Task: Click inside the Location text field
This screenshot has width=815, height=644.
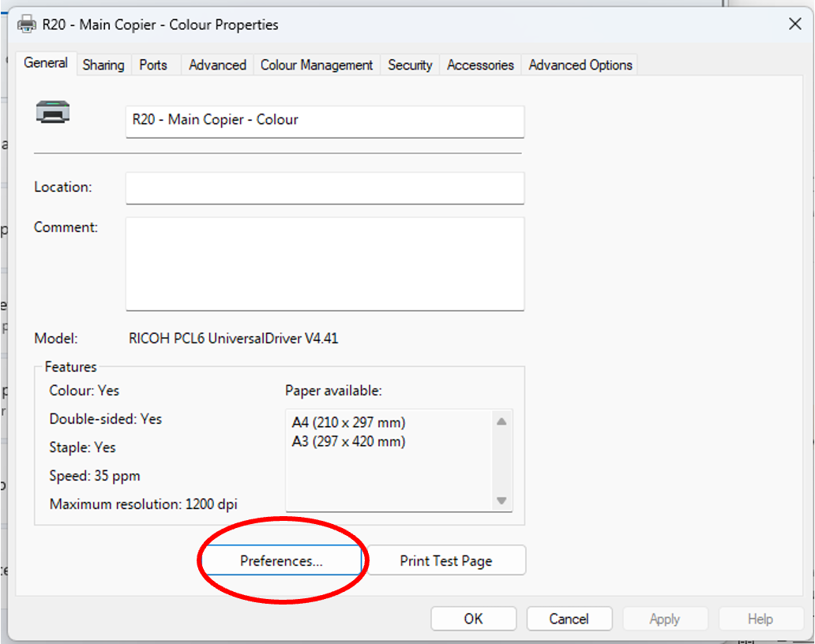Action: point(324,188)
